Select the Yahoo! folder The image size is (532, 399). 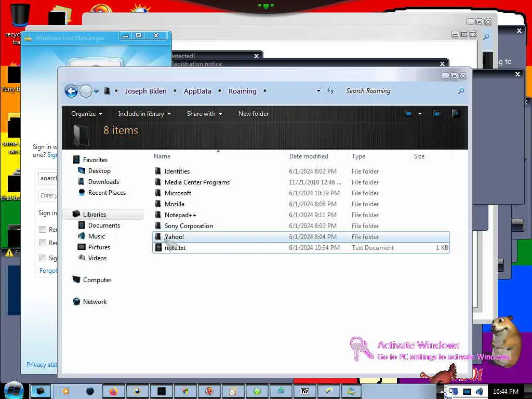[x=301, y=236]
